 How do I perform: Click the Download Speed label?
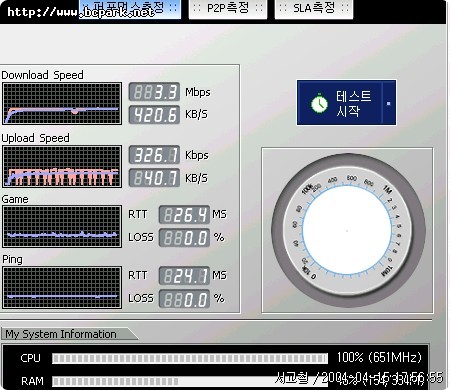click(x=42, y=75)
